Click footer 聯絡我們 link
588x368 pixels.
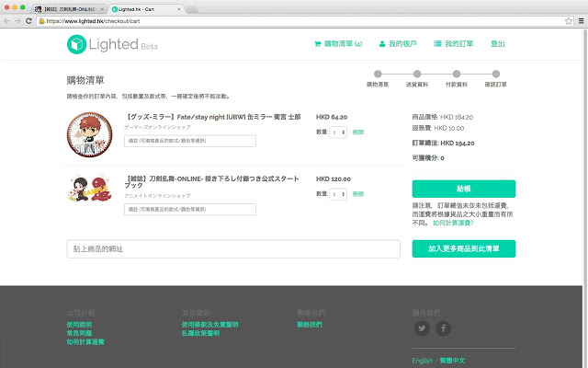pyautogui.click(x=310, y=325)
